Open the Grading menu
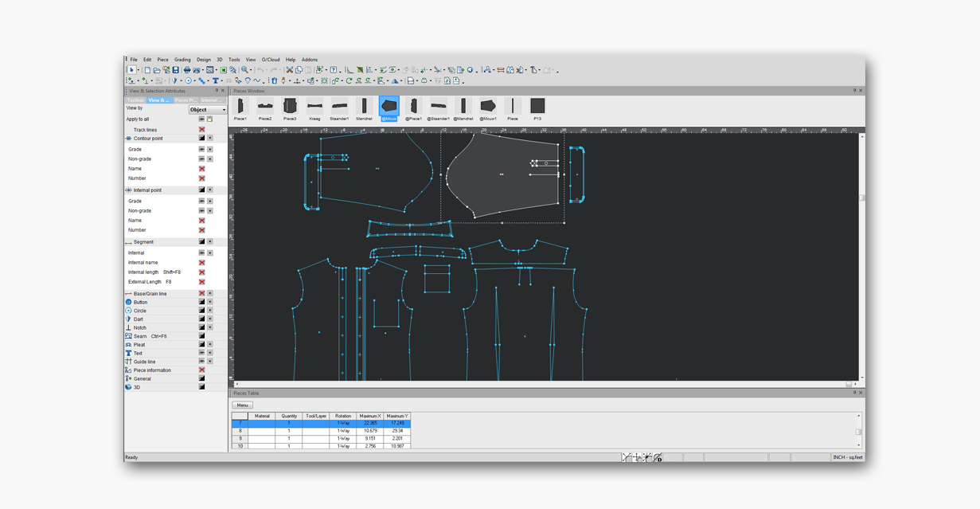The image size is (980, 509). (182, 60)
